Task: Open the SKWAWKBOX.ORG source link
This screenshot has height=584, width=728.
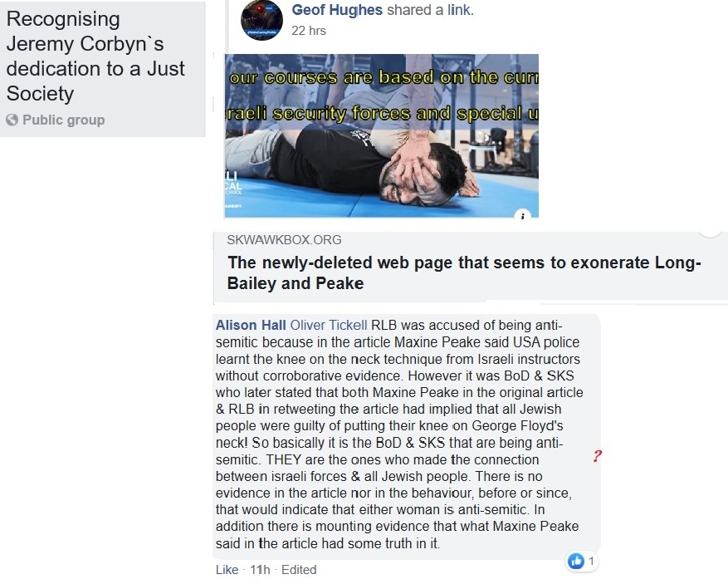Action: 284,240
